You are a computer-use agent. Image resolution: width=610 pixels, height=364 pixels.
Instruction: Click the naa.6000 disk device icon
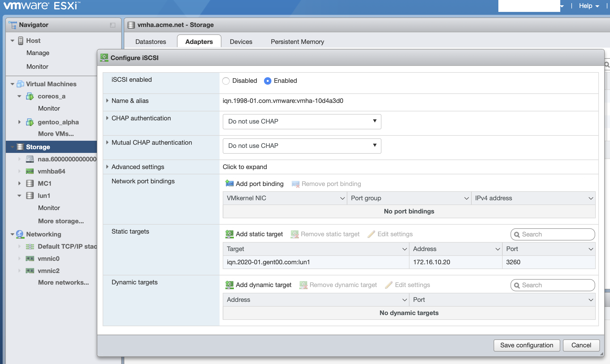coord(30,159)
